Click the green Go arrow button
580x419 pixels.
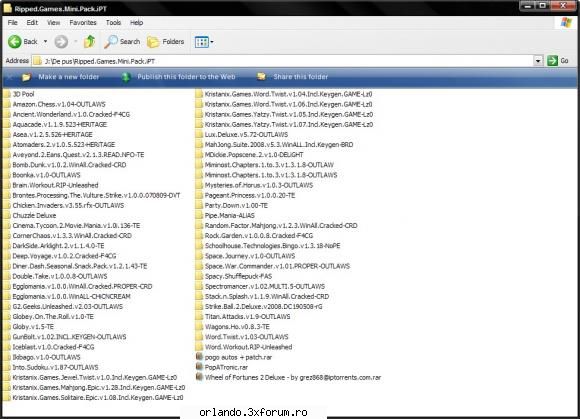click(552, 61)
